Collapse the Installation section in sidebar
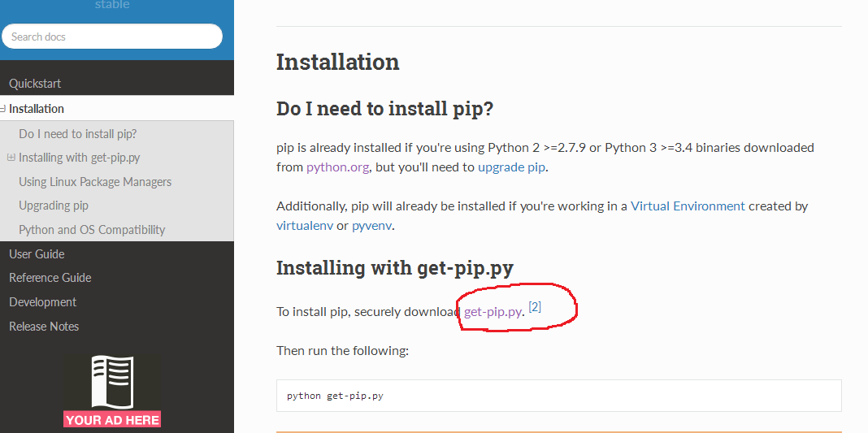The height and width of the screenshot is (433, 868). 2,109
